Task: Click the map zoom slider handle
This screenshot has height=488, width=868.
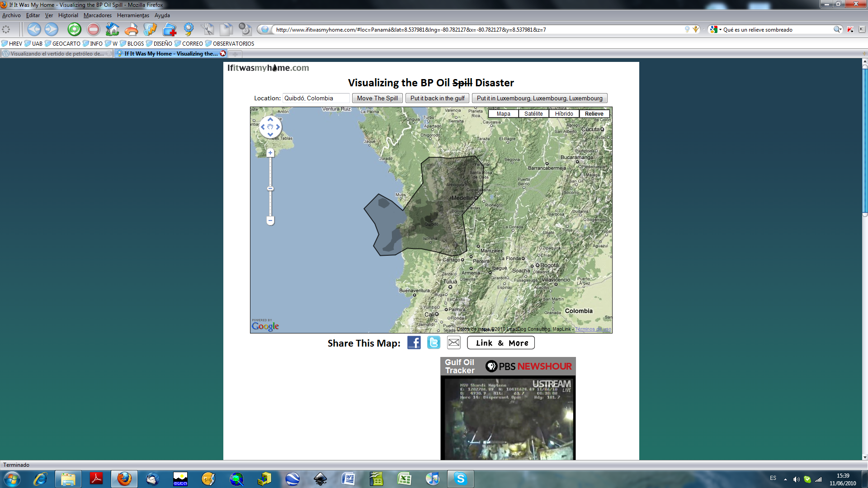Action: point(270,188)
